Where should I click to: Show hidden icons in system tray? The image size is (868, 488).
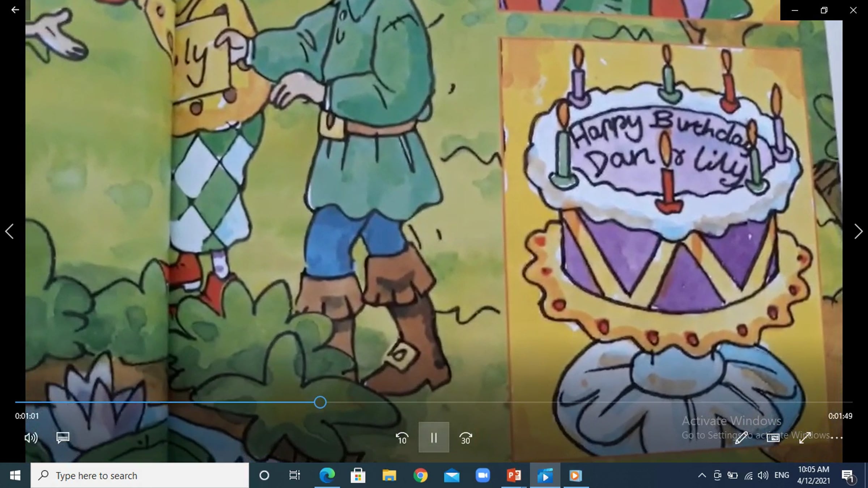tap(702, 475)
